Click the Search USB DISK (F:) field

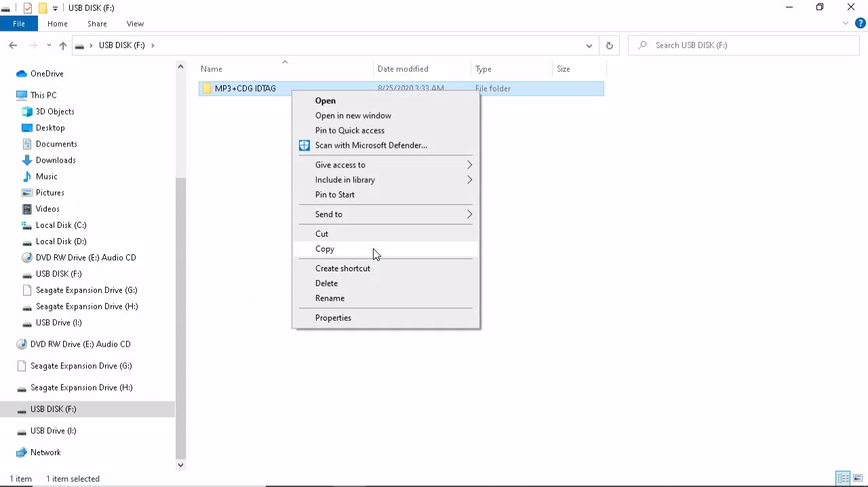(744, 45)
